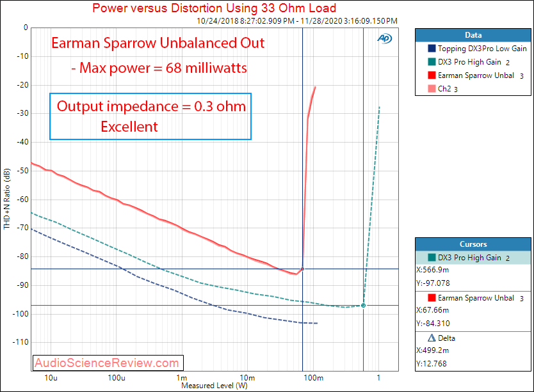Screen dimensions: 534x392
Task: Select Earman Sparrow Unbal cursor row
Action: [x=473, y=298]
